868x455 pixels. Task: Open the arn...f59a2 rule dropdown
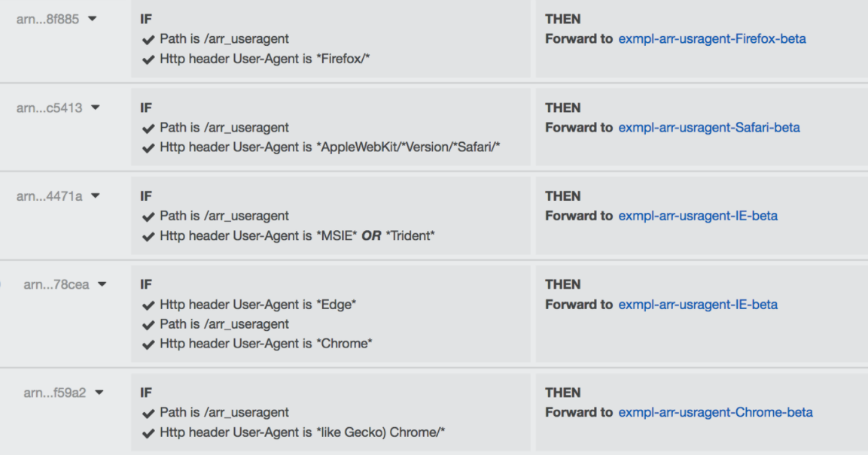point(99,392)
